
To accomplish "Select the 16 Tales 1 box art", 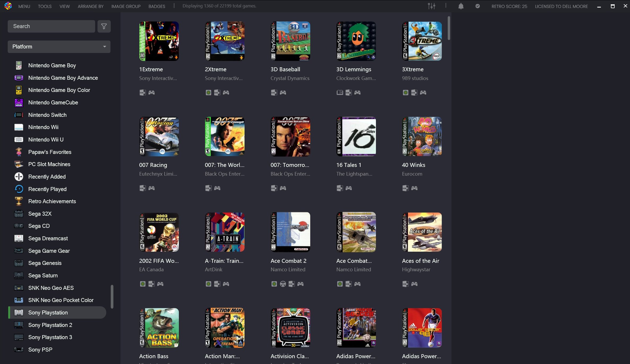I will [x=356, y=137].
